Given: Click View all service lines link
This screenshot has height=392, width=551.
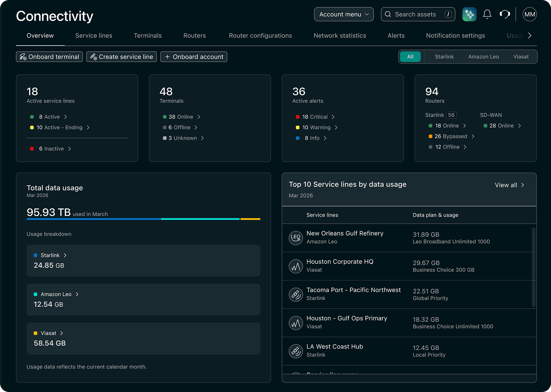Looking at the screenshot, I should coord(509,185).
